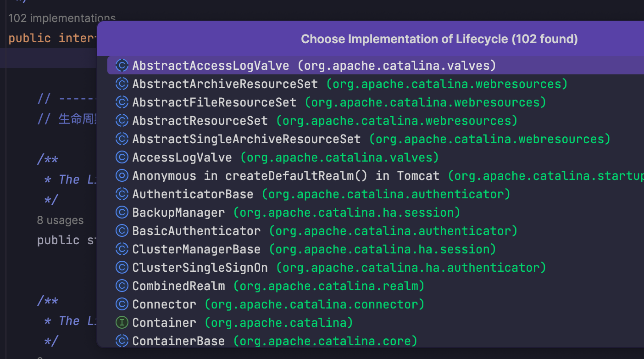
Task: Open AuthenticatorBase implementation
Action: point(193,194)
